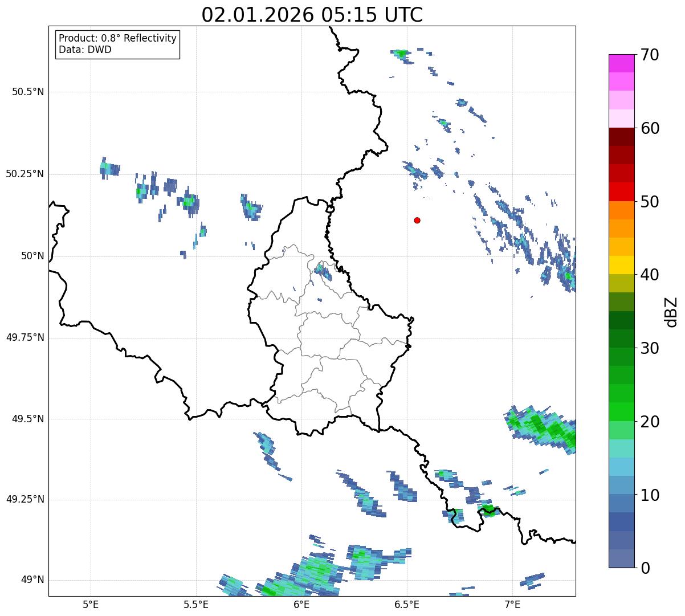685x616 pixels.
Task: Click the 'Data: DWD' text
Action: (x=85, y=50)
